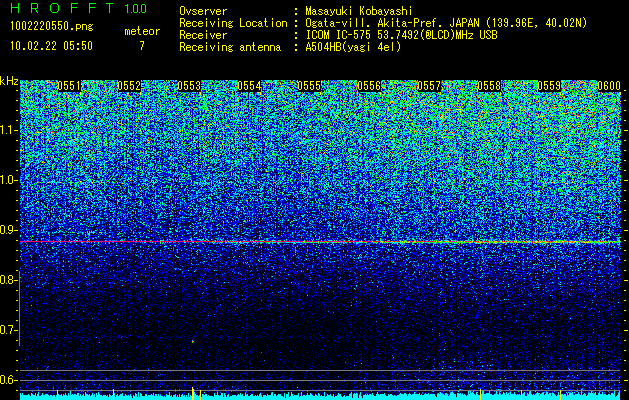This screenshot has height=400, width=629.
Task: Click the 0.7 frequency axis label
Action: [7, 330]
